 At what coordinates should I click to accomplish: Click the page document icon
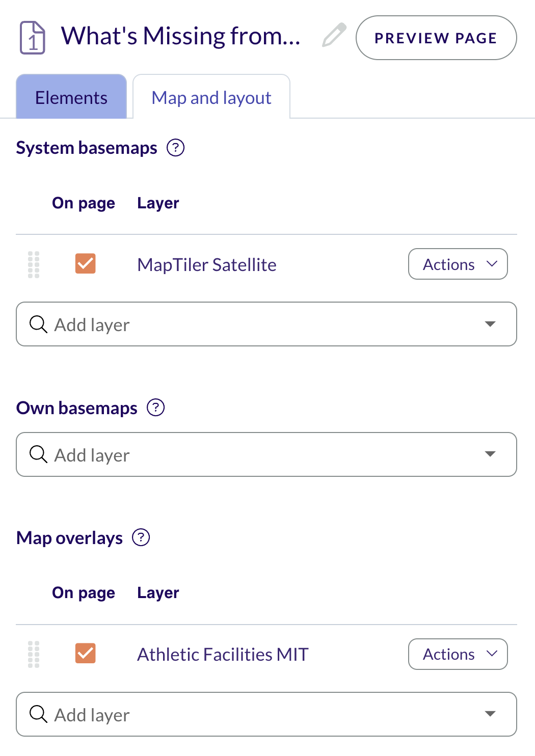33,38
